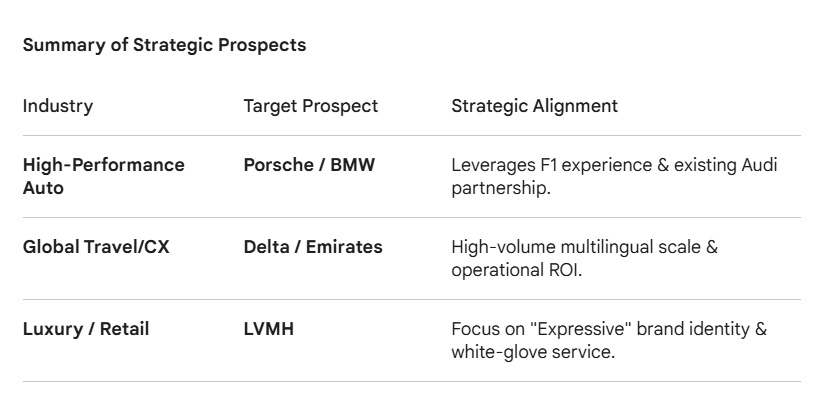This screenshot has width=814, height=402.
Task: Select the Target Prospect column header
Action: click(x=311, y=106)
